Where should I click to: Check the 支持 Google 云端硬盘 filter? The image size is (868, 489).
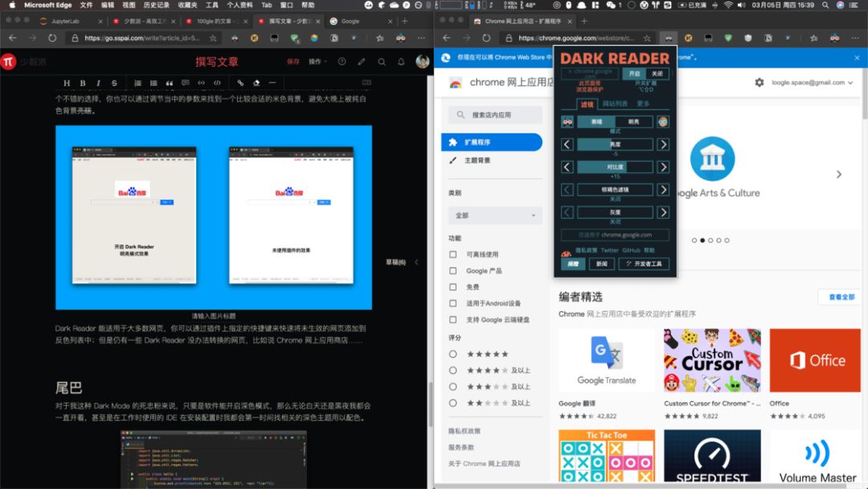pos(452,319)
